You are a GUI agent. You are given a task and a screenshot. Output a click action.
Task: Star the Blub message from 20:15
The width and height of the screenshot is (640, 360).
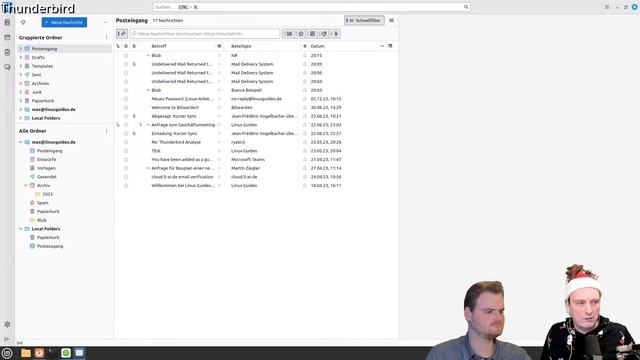pos(126,56)
